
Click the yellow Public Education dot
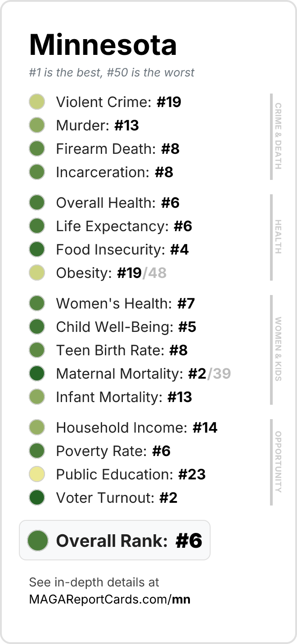point(37,474)
